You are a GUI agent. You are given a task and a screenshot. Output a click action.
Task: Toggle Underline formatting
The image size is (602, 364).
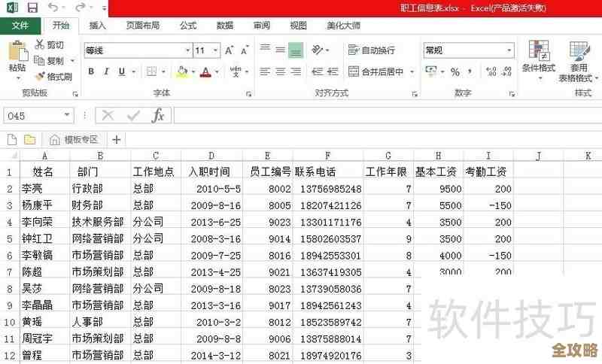122,71
